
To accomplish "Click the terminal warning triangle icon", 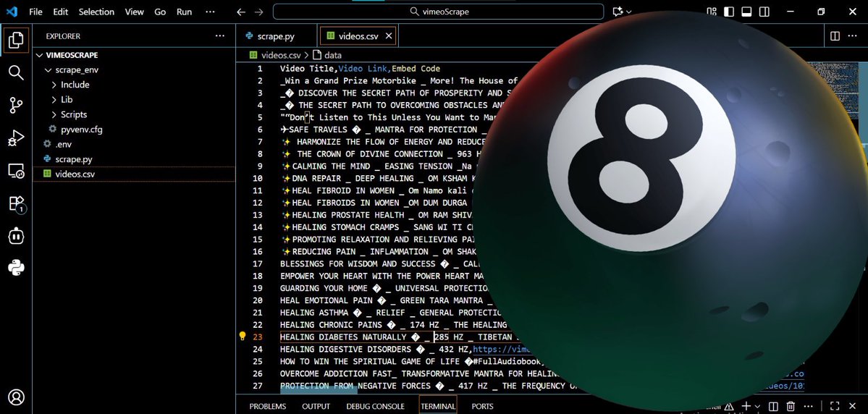I will click(x=729, y=407).
